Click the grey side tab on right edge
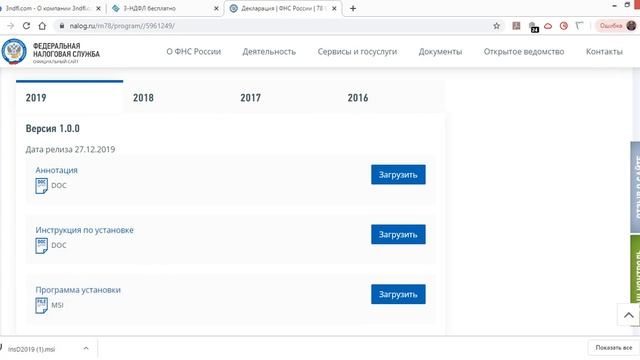The width and height of the screenshot is (640, 360). [x=635, y=187]
